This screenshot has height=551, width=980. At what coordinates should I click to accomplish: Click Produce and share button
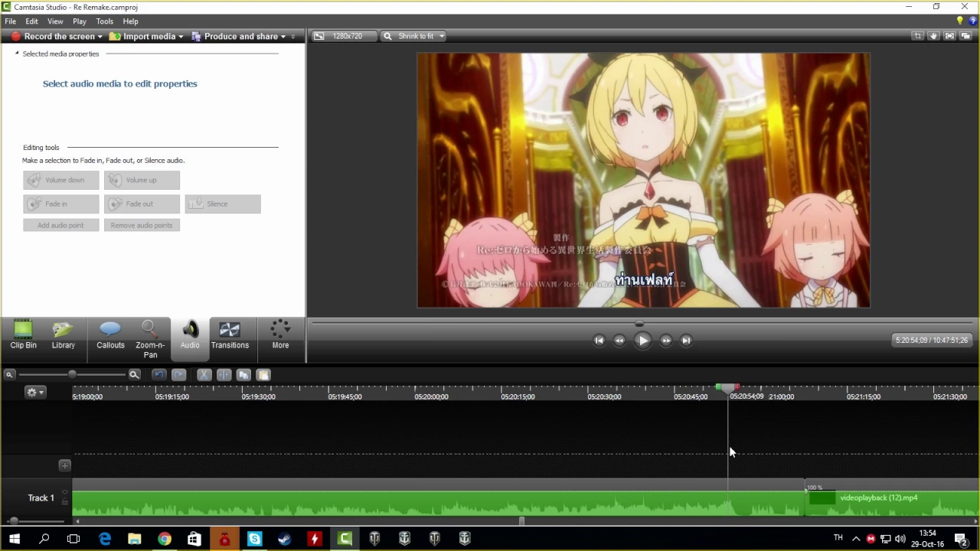pos(234,36)
